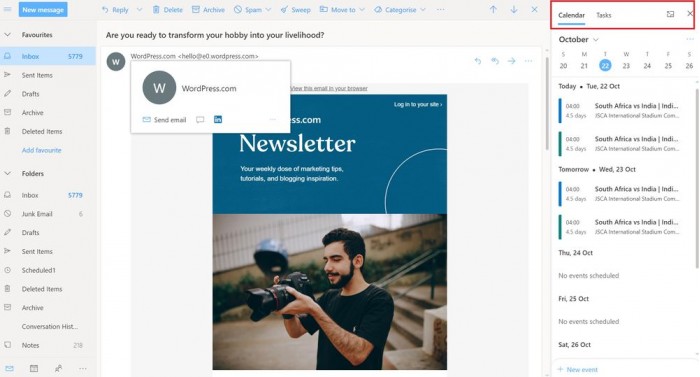This screenshot has height=377, width=700.
Task: Open calendar panel more options ellipsis
Action: pos(690,39)
